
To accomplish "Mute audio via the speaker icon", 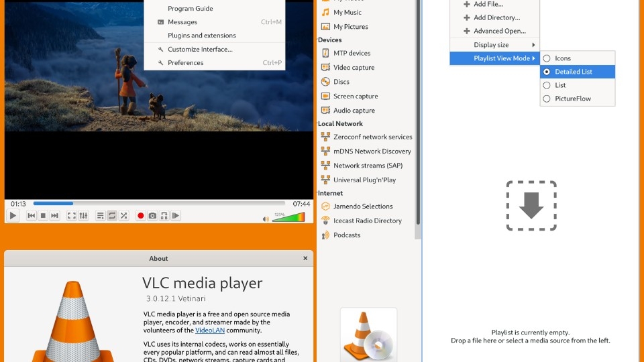I will pos(266,219).
